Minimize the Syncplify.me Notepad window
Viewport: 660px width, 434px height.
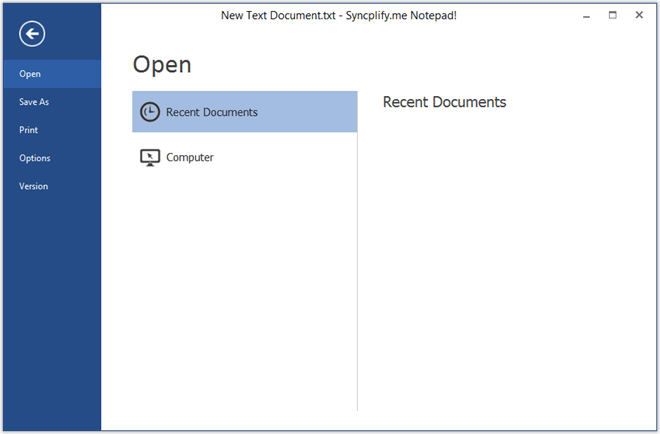[x=586, y=16]
